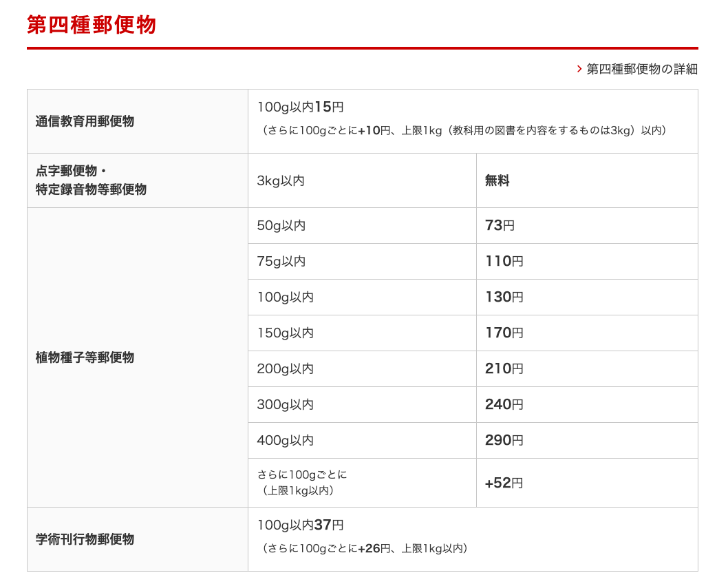Open the 第四種郵便物の詳細 link
Screen dimensions: 728x584
(641, 69)
